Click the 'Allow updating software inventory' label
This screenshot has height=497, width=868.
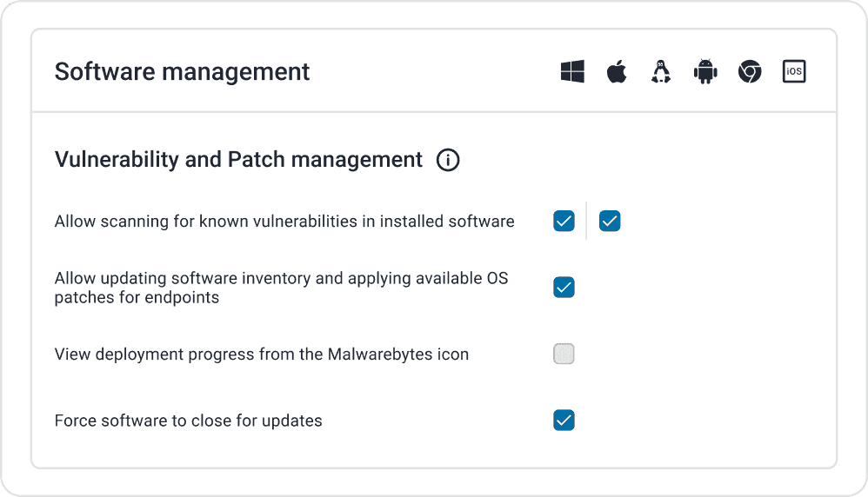click(281, 288)
